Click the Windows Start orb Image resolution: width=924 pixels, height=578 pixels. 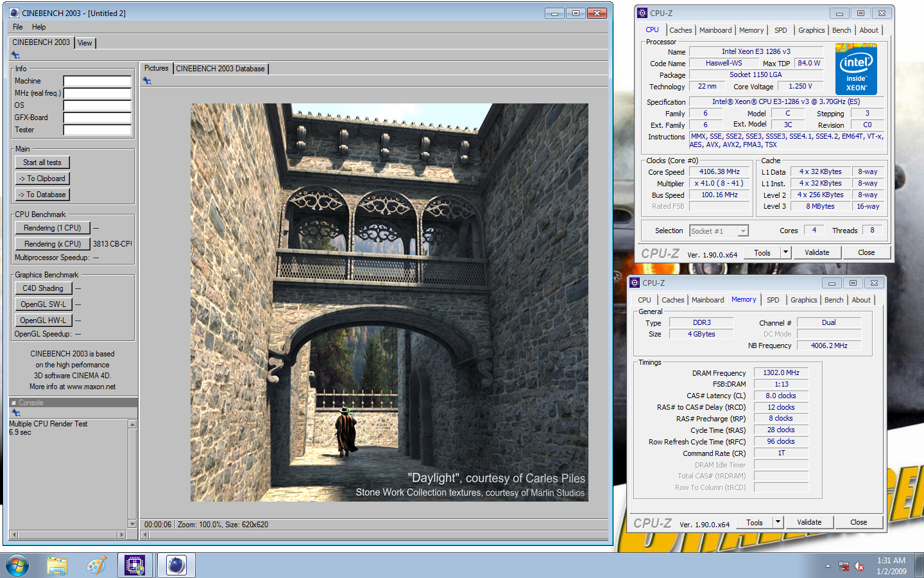coord(17,566)
